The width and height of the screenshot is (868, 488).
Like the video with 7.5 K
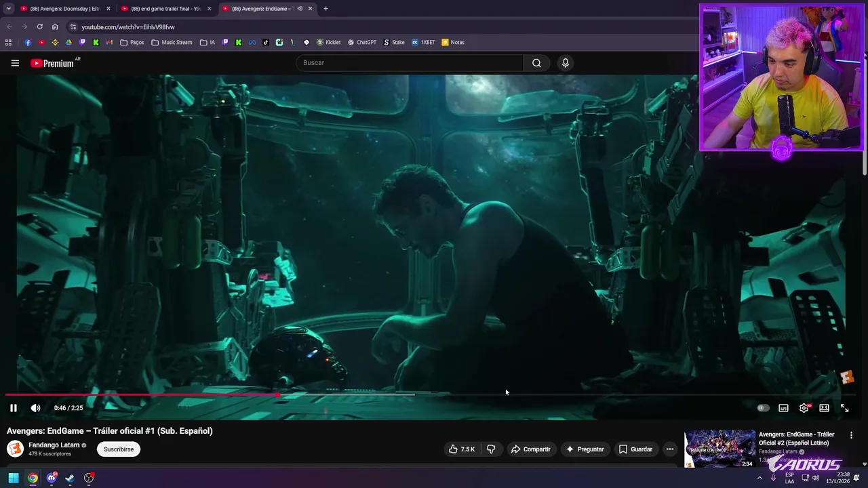tap(461, 449)
